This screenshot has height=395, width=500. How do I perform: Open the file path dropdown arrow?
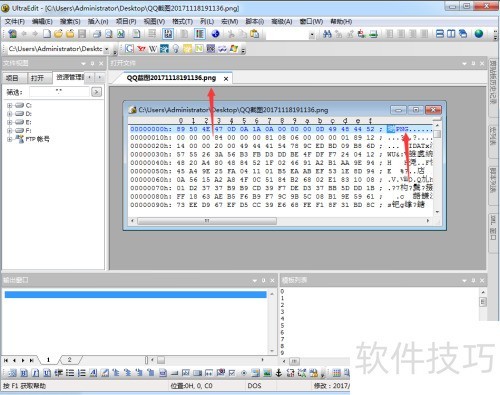(107, 49)
